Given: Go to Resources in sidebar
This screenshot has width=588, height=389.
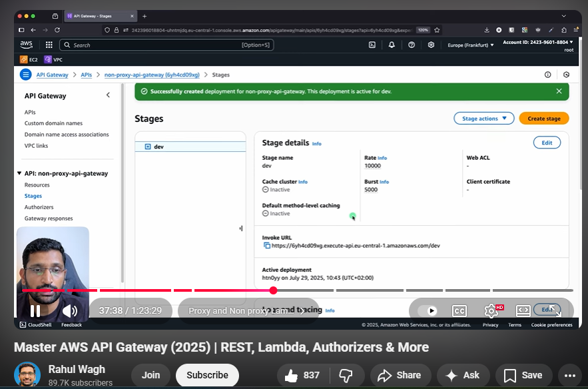Looking at the screenshot, I should point(37,185).
